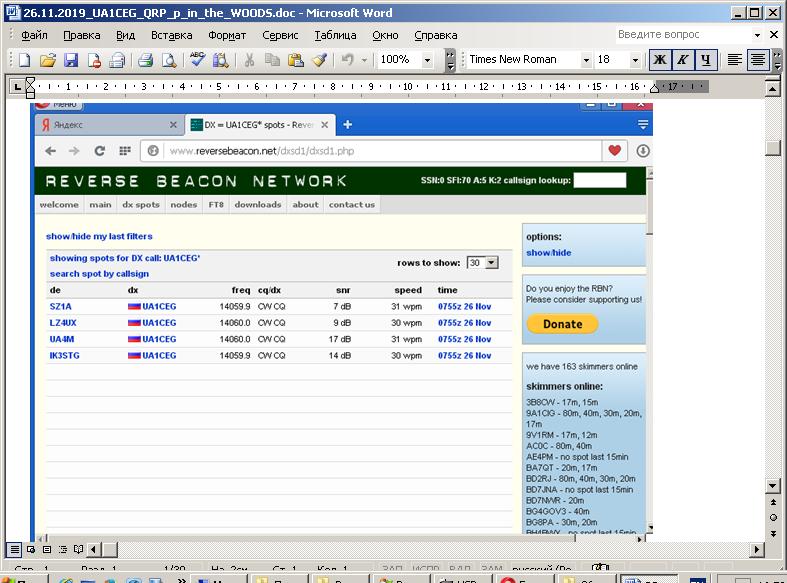Undo the last action
The height and width of the screenshot is (583, 787).
(x=347, y=60)
